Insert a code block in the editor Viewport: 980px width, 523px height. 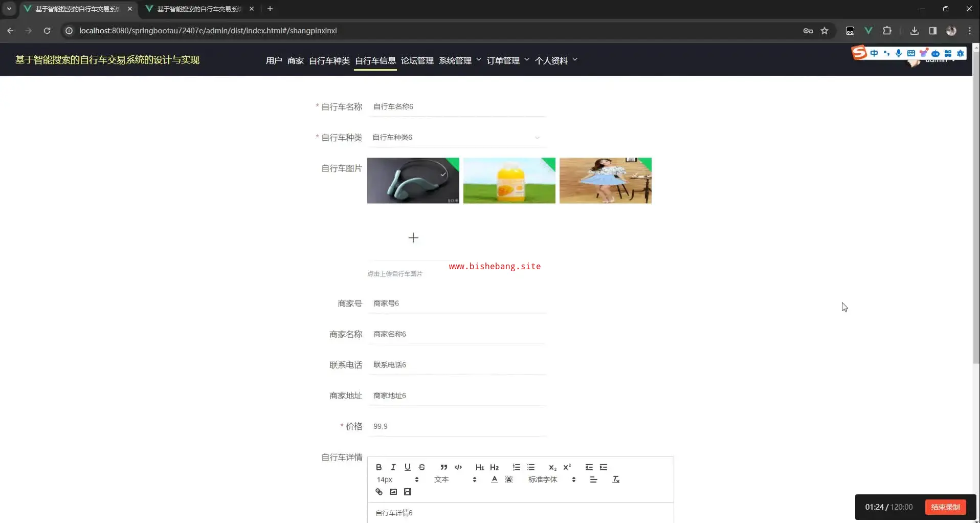458,467
